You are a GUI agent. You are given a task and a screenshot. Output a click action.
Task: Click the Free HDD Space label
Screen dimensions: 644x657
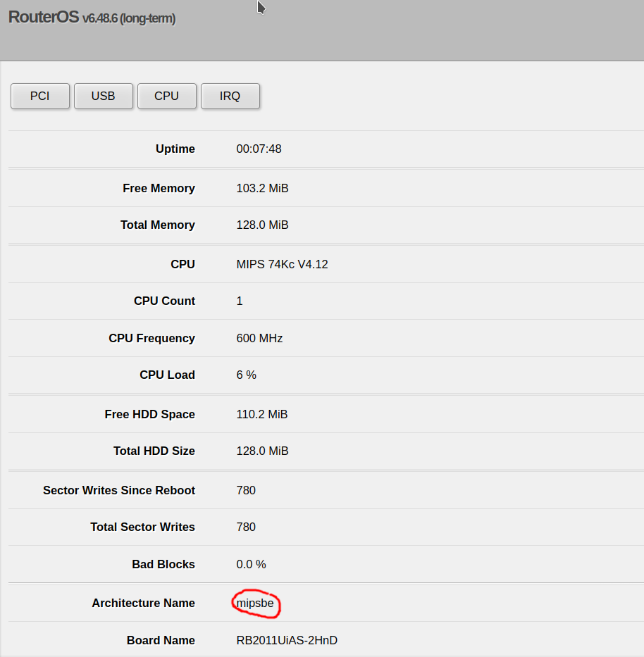pyautogui.click(x=149, y=414)
